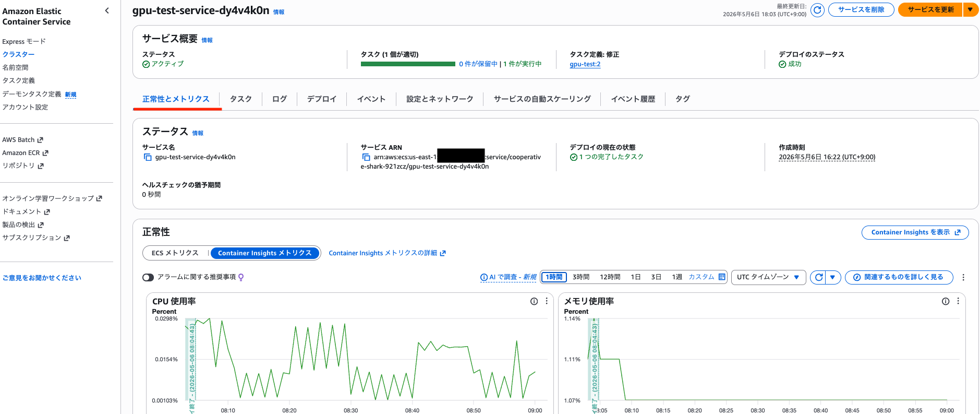Click ご意見をお聞かせください feedback link

coord(42,278)
